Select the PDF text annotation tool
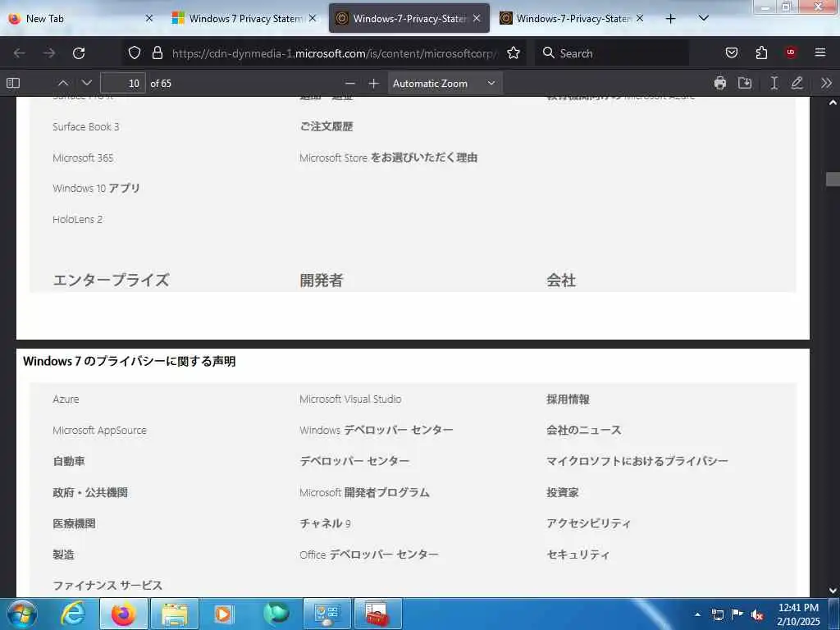 774,83
